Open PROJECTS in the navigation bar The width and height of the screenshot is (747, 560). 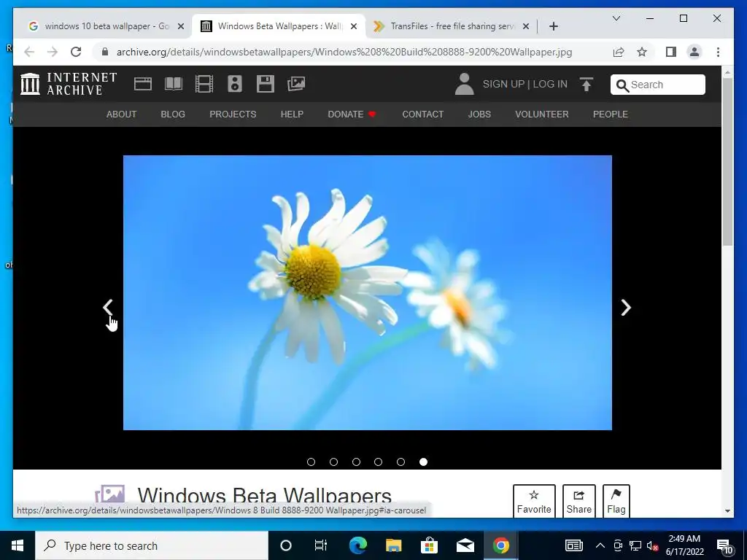point(233,114)
